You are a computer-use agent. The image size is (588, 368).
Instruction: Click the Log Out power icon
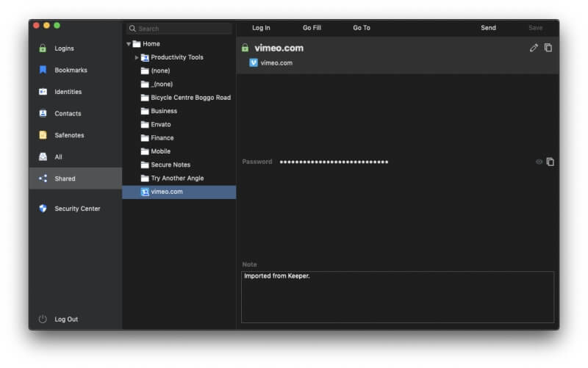click(43, 319)
